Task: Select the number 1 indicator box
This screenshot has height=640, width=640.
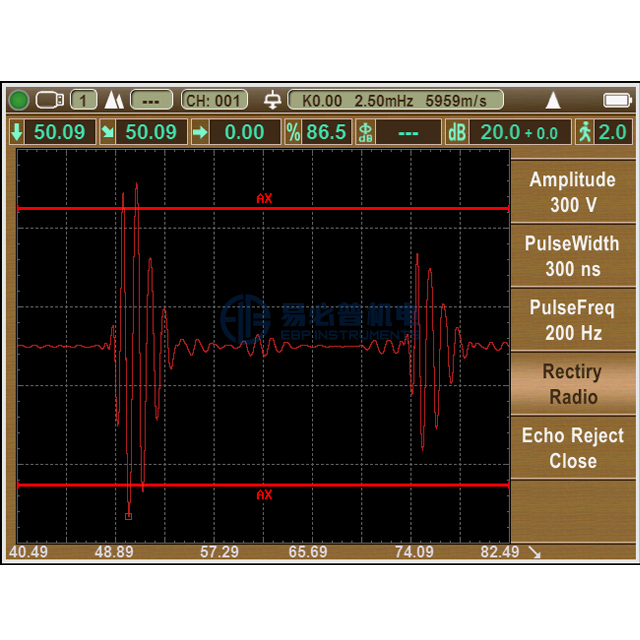Action: coord(84,100)
